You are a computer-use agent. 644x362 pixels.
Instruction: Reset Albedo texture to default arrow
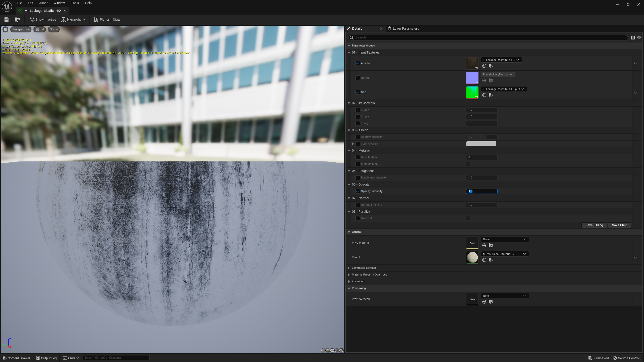(x=635, y=63)
